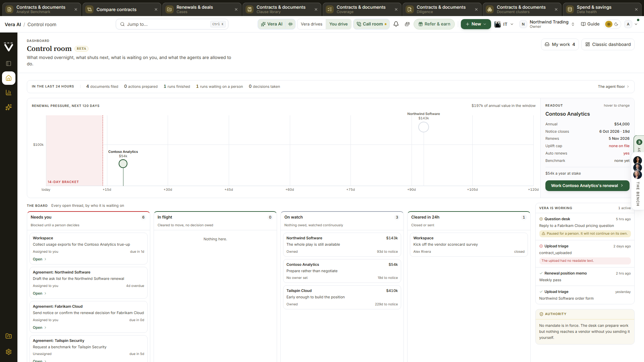This screenshot has height=362, width=644.
Task: Open the notifications bell
Action: [396, 24]
